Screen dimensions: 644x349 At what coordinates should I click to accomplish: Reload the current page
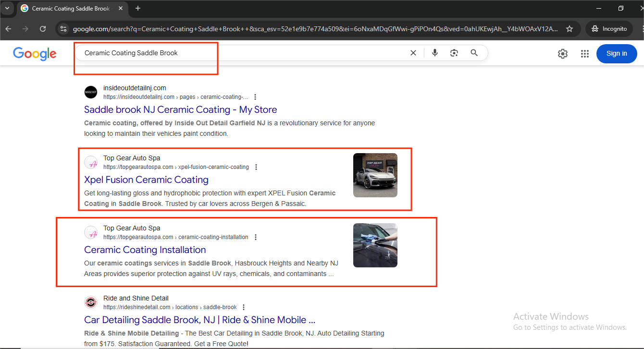pyautogui.click(x=43, y=29)
